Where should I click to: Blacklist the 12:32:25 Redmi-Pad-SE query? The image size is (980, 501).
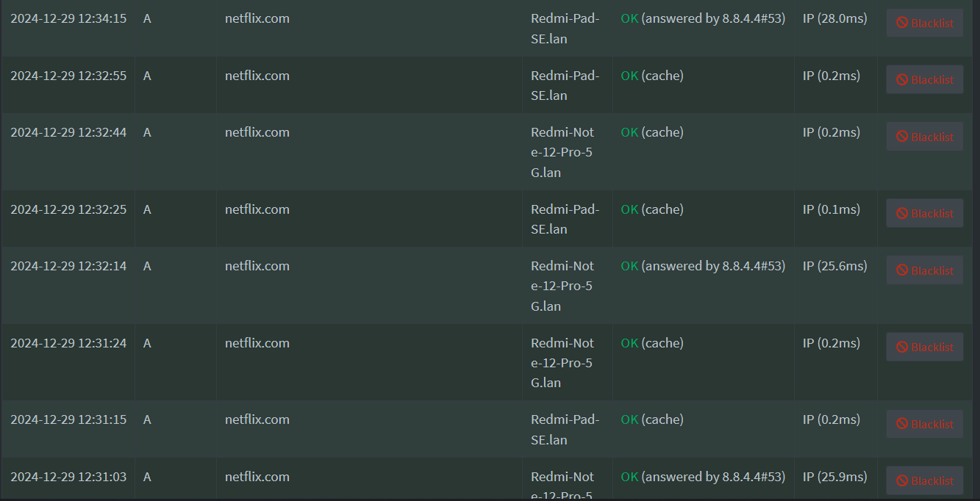coord(924,213)
